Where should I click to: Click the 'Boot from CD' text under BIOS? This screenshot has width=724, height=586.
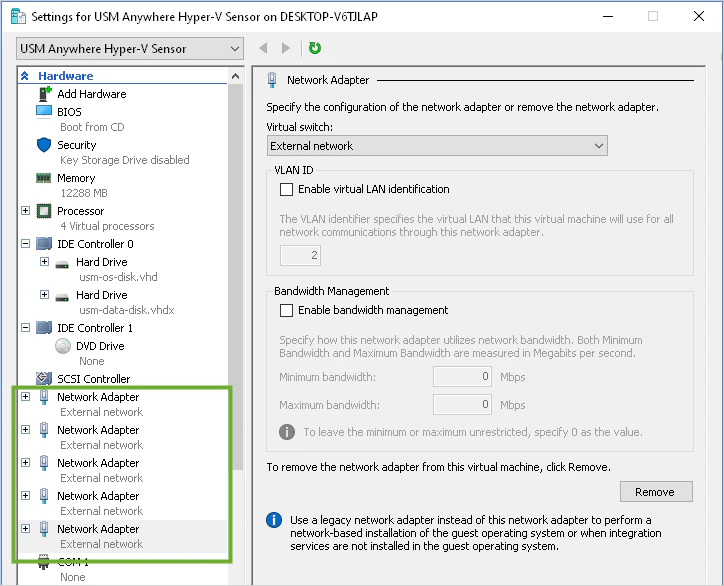pyautogui.click(x=92, y=127)
